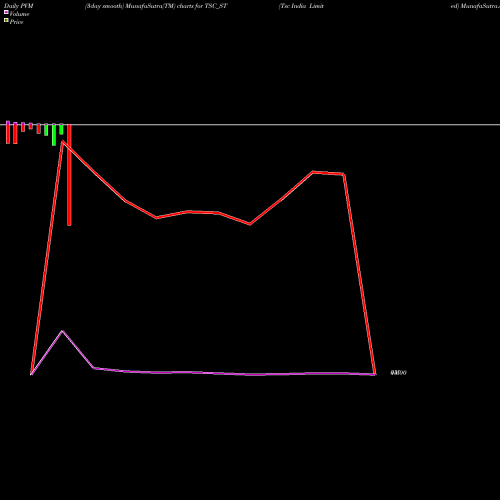Click the magenta volume line peak
This screenshot has height=500, width=500.
click(62, 331)
